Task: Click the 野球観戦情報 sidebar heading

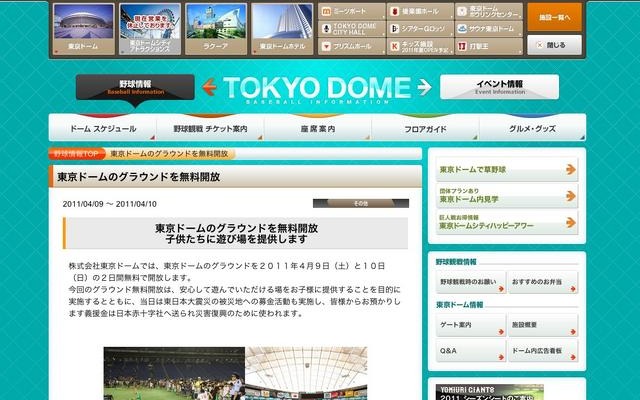Action: pos(456,262)
